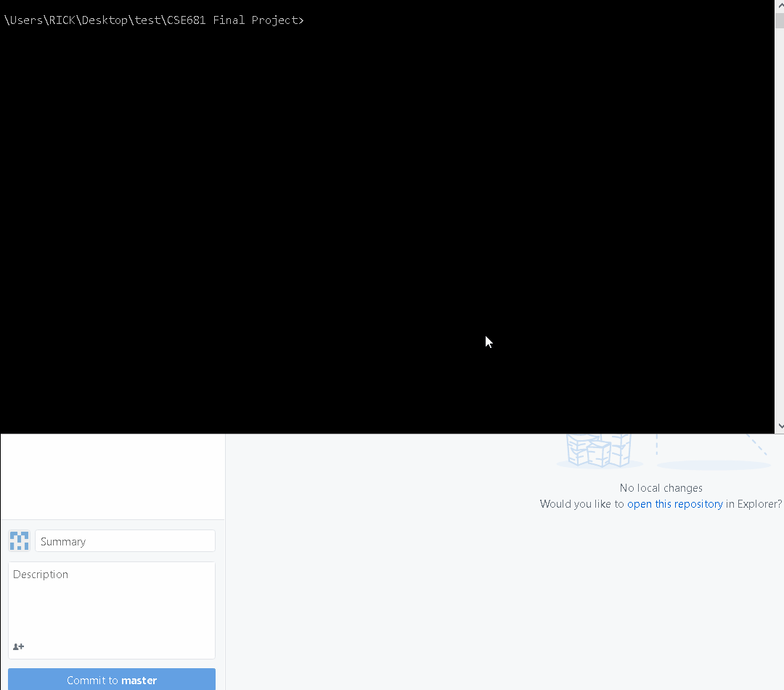This screenshot has height=690, width=784.
Task: Click the 'No local changes' text
Action: click(661, 488)
